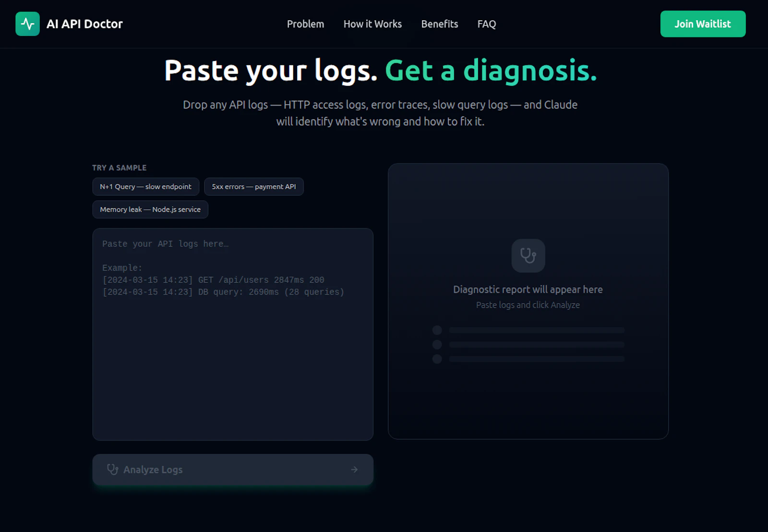Load the Memory leak Node.js service sample
Image resolution: width=768 pixels, height=532 pixels.
pos(150,209)
